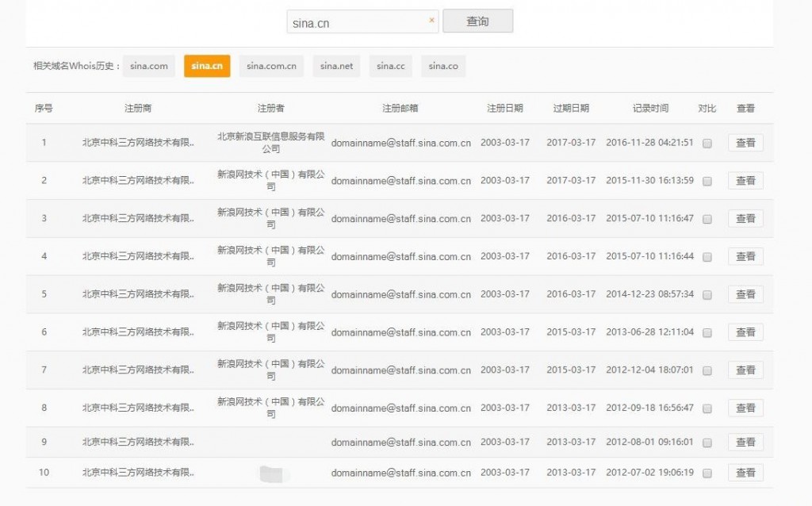Check compare box for 2015-07-10 11:16:47 record
Screen dimensions: 812x506
pos(707,219)
